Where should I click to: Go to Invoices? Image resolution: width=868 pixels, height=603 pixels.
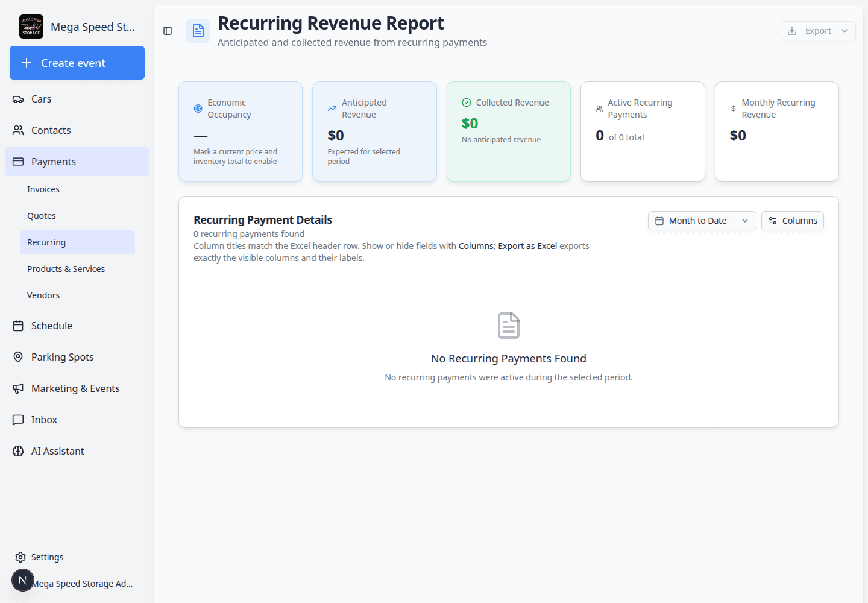pyautogui.click(x=77, y=189)
